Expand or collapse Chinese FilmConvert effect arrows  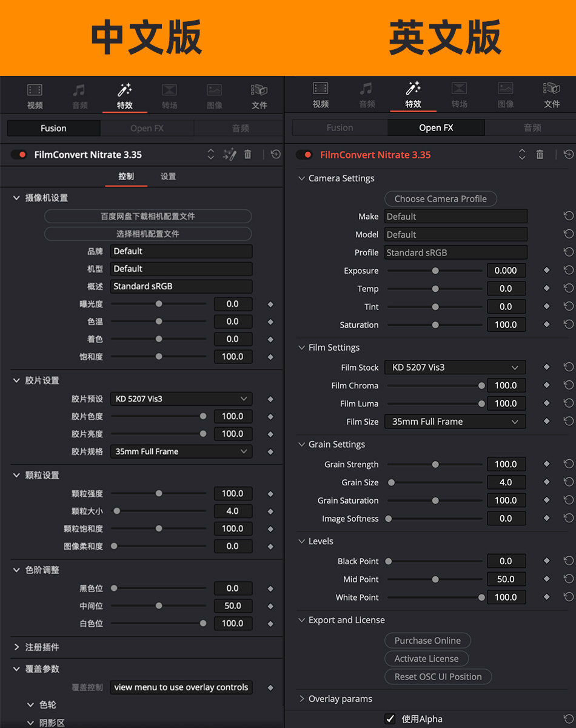(211, 155)
